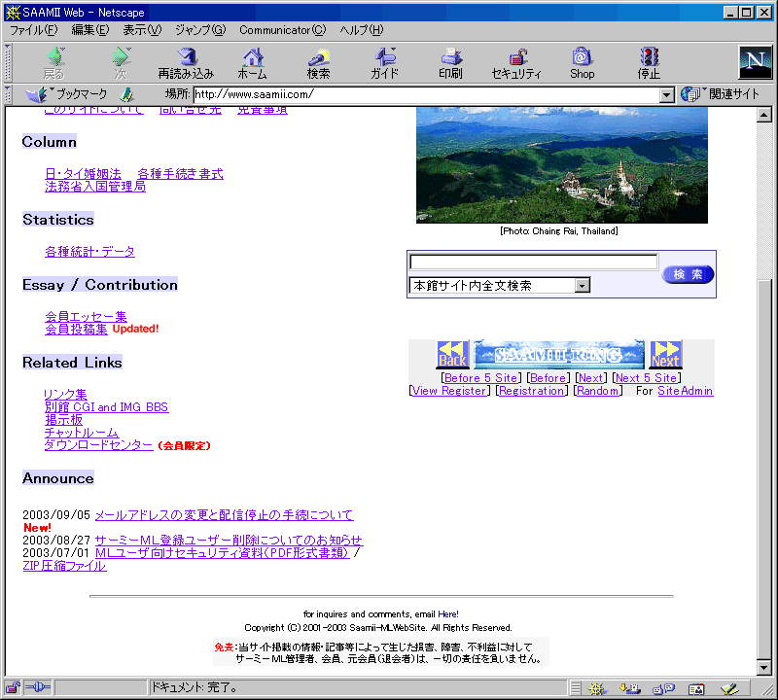Open the 掲示板 link
The width and height of the screenshot is (778, 700).
[63, 420]
